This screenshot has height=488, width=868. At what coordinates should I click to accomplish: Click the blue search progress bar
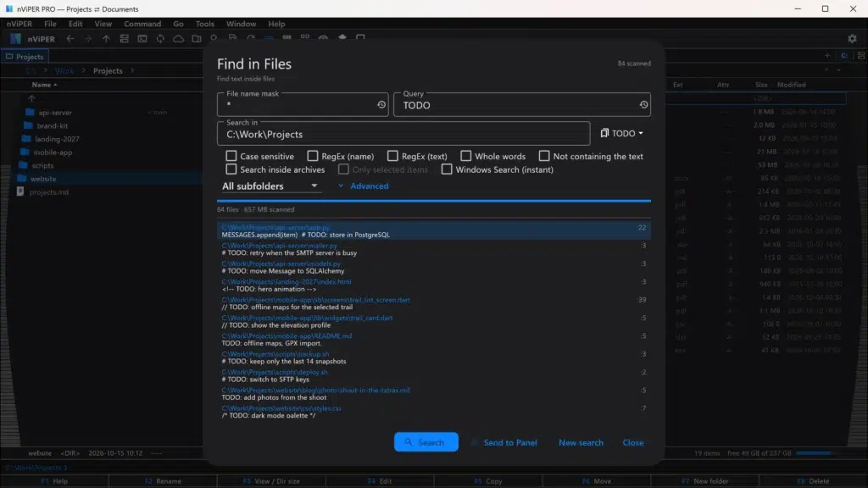pos(434,201)
